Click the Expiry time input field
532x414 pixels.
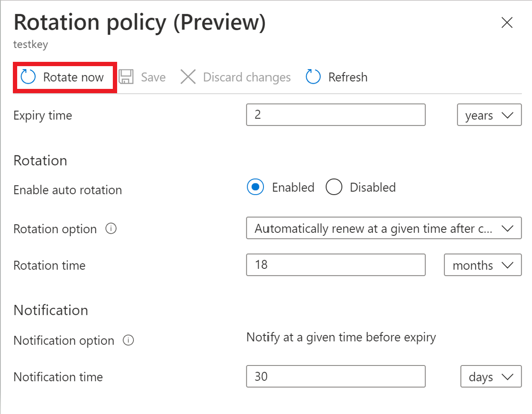(x=336, y=115)
